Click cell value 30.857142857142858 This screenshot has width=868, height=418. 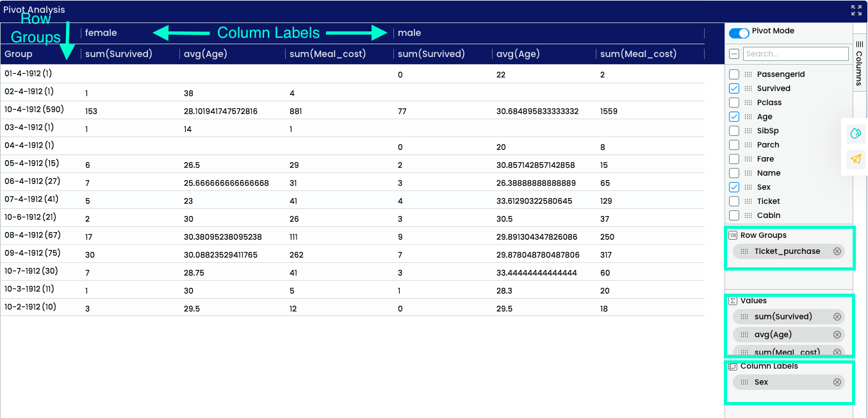point(536,165)
